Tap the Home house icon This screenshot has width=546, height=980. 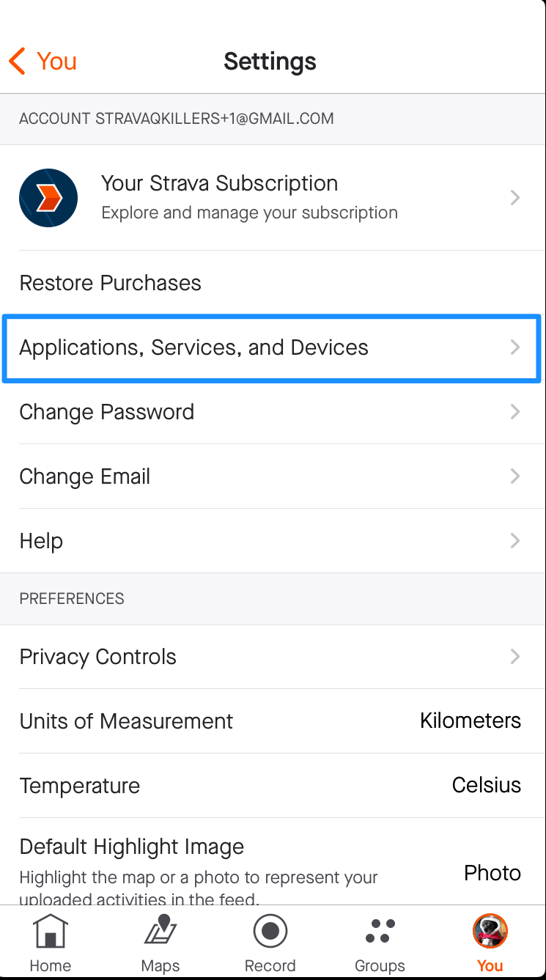50,932
